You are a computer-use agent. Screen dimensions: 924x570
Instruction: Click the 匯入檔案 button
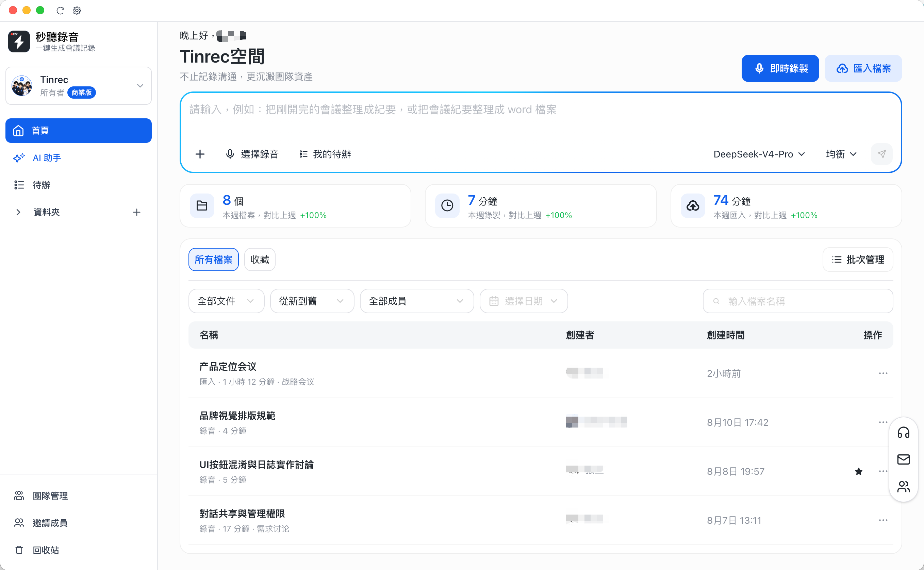863,68
